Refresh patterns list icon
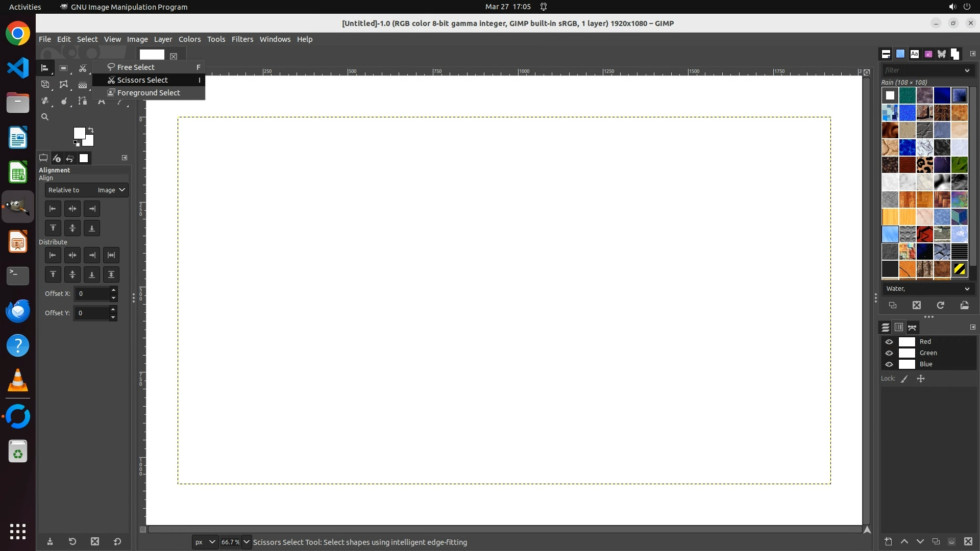Image resolution: width=980 pixels, height=551 pixels. coord(940,305)
